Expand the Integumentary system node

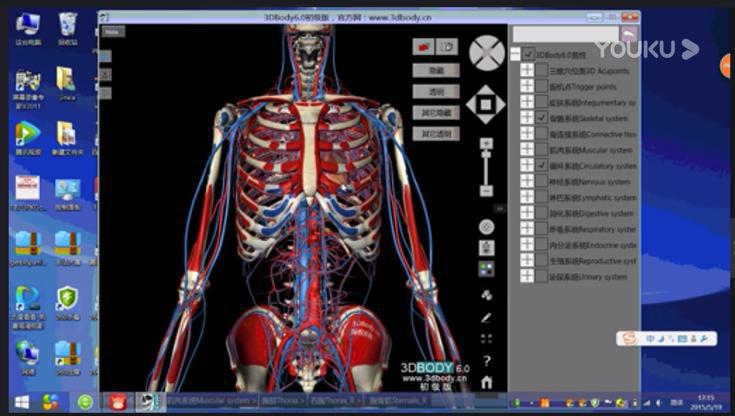tap(527, 102)
